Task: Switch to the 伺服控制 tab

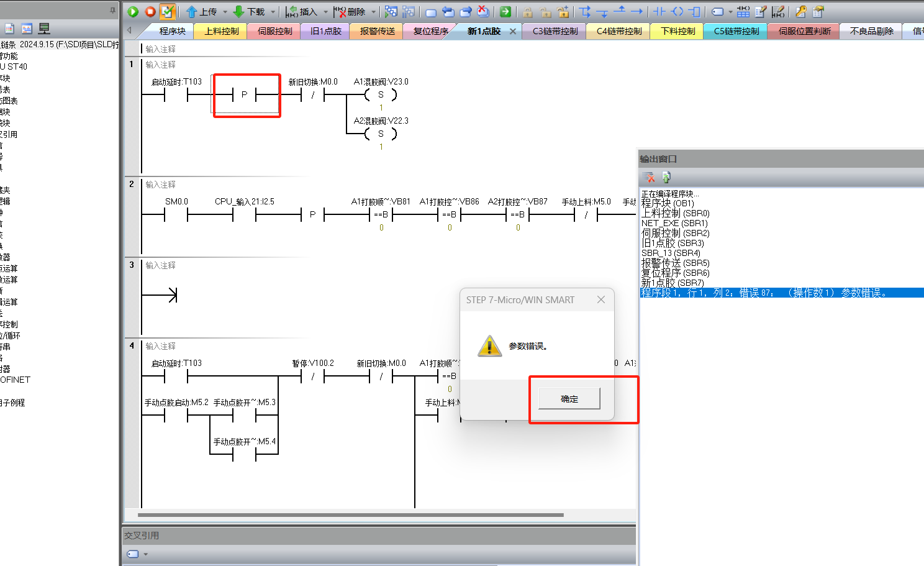Action: click(274, 31)
